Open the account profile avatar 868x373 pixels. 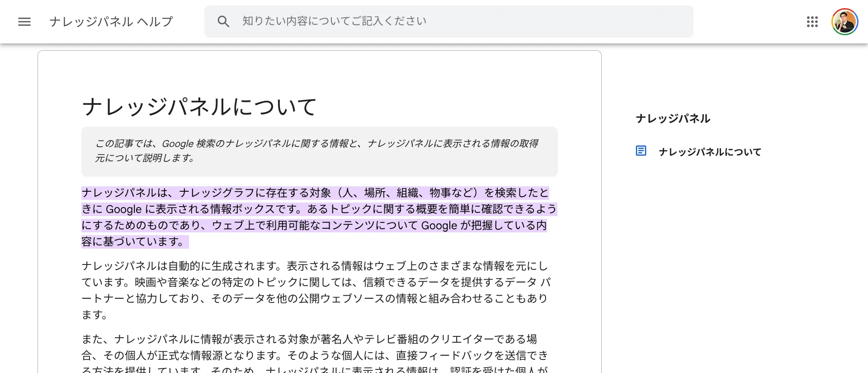pyautogui.click(x=844, y=22)
